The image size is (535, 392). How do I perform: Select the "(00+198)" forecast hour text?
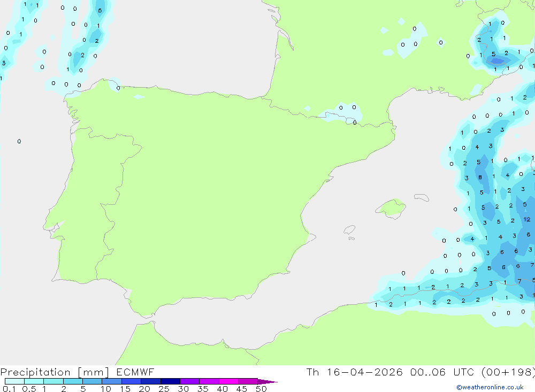pos(508,372)
